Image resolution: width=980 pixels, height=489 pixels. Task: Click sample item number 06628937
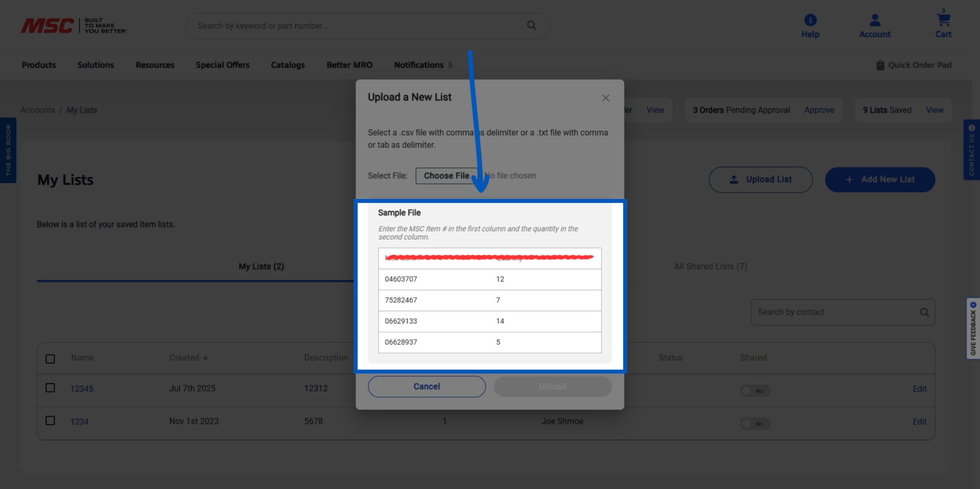tap(401, 342)
